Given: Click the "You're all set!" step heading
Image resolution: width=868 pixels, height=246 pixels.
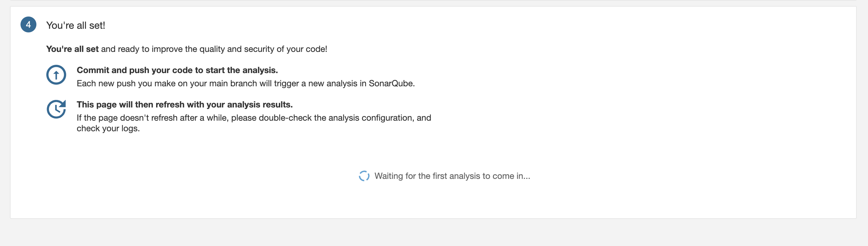Looking at the screenshot, I should (75, 25).
